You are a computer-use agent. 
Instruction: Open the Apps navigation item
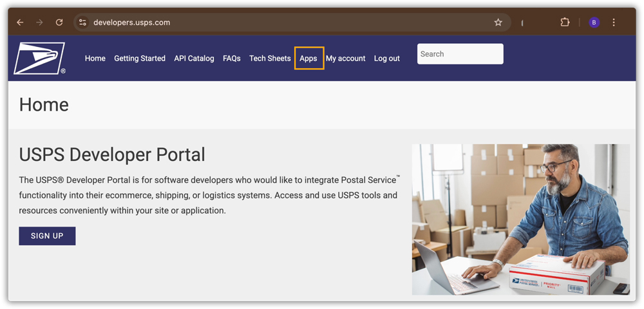308,59
